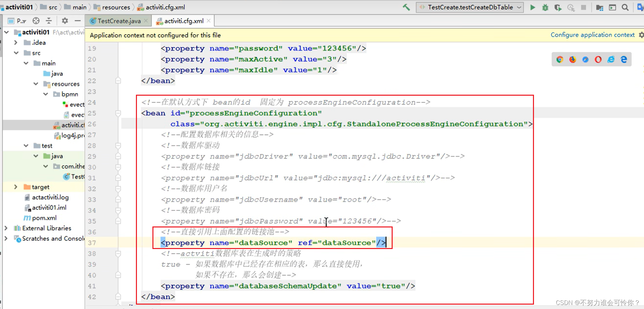
Task: Build the project using the hammer icon
Action: point(406,7)
